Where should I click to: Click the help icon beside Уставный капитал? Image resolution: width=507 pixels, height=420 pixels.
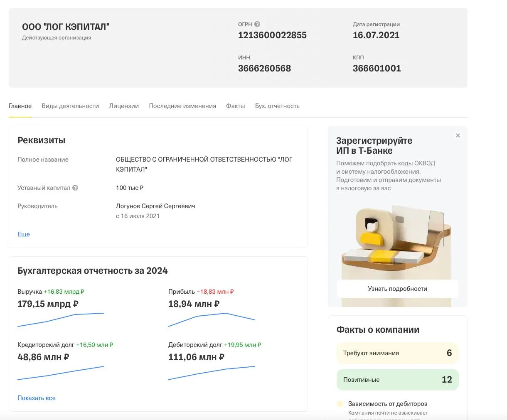[x=75, y=188]
